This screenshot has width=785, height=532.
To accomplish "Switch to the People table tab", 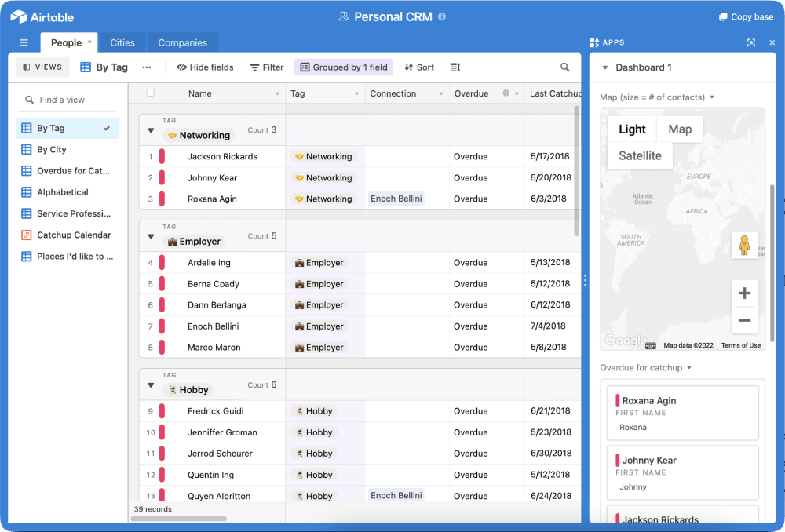I will pyautogui.click(x=66, y=42).
